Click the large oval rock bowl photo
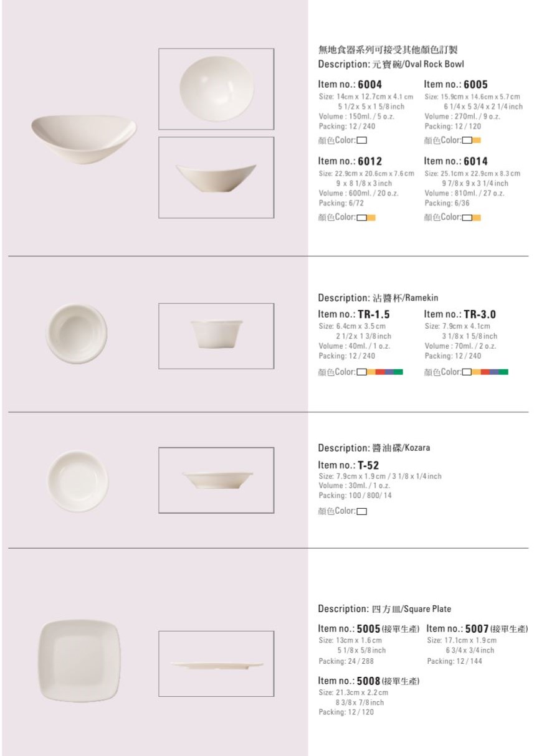534x756 pixels. click(83, 138)
